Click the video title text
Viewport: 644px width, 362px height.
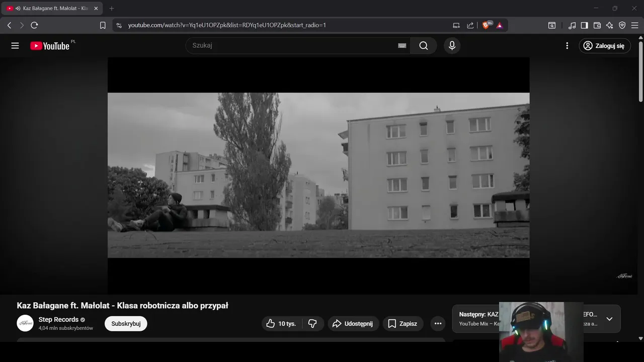point(122,306)
